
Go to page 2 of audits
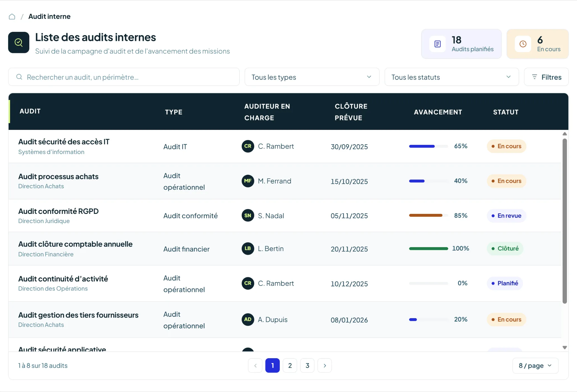pyautogui.click(x=290, y=366)
